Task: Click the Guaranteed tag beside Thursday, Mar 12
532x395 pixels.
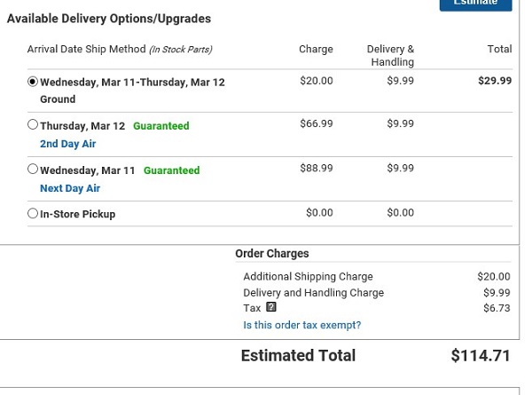Action: pos(160,126)
